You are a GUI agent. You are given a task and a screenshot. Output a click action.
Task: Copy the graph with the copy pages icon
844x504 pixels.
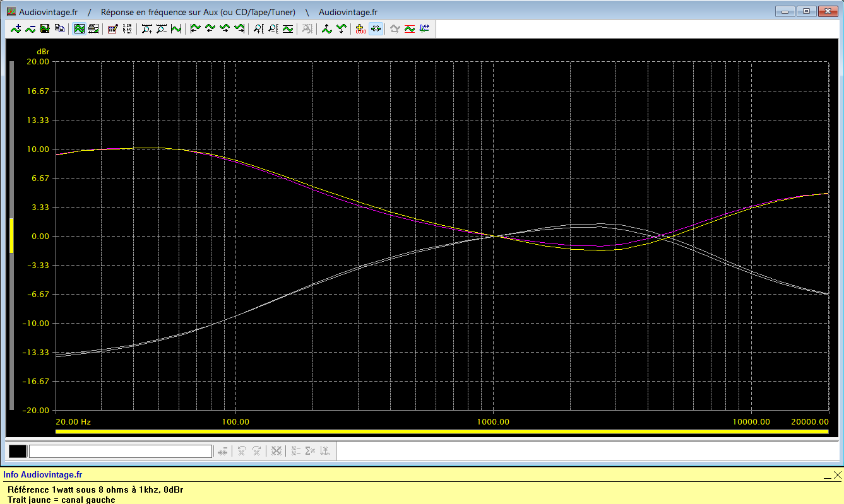pyautogui.click(x=59, y=28)
